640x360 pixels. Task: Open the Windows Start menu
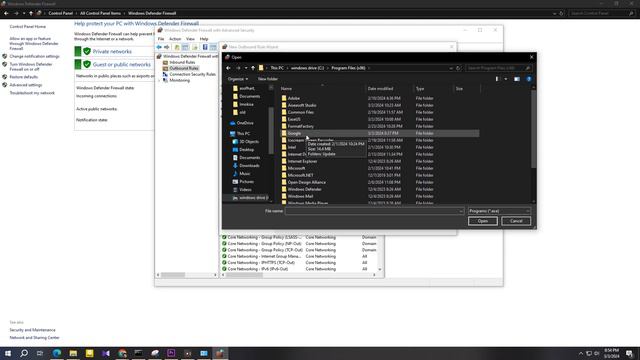coord(7,353)
